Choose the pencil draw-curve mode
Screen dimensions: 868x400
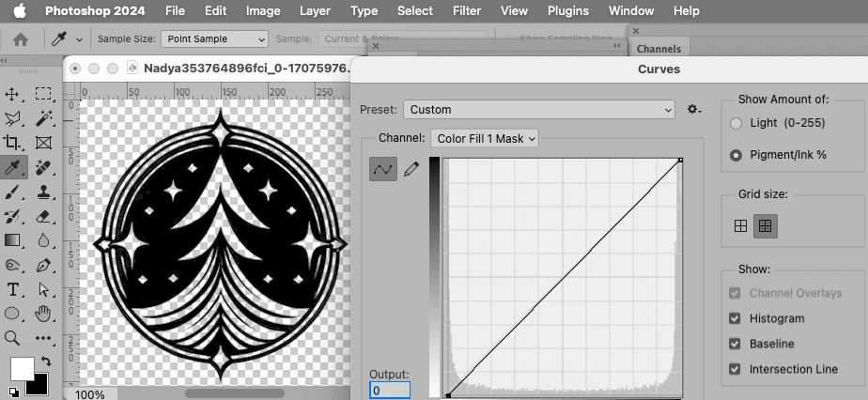coord(411,169)
